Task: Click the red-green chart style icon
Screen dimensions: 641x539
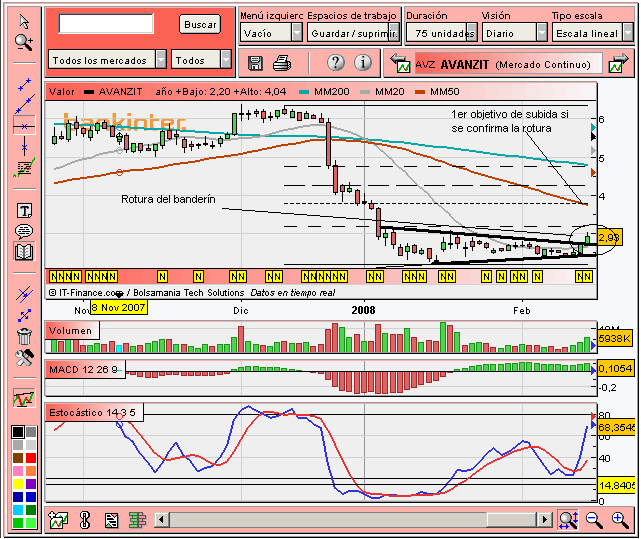Action: (x=24, y=398)
